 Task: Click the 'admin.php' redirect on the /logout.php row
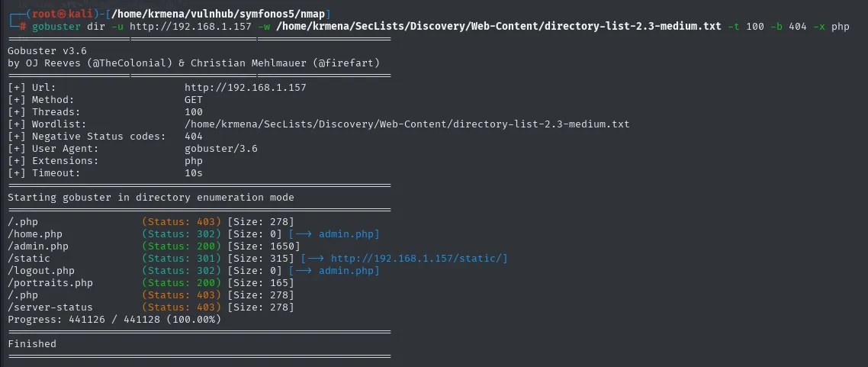coord(346,271)
